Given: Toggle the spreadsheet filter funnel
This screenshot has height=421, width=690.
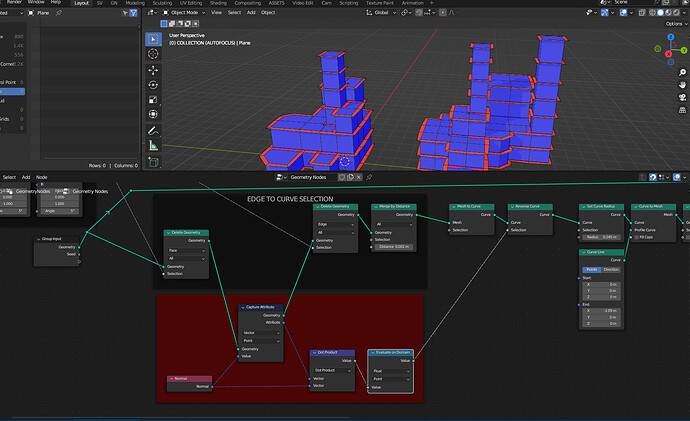Looking at the screenshot, I should 133,13.
